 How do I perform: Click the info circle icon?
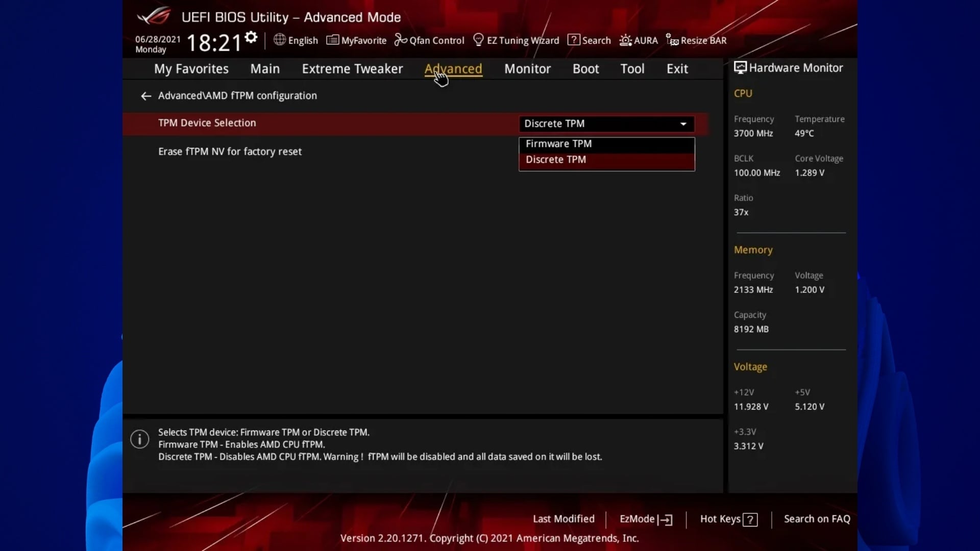(139, 439)
